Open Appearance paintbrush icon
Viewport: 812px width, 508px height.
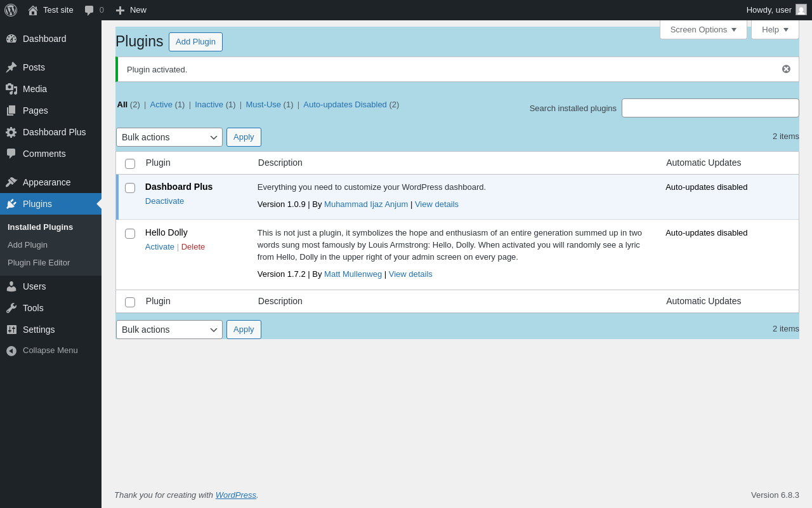coord(11,182)
